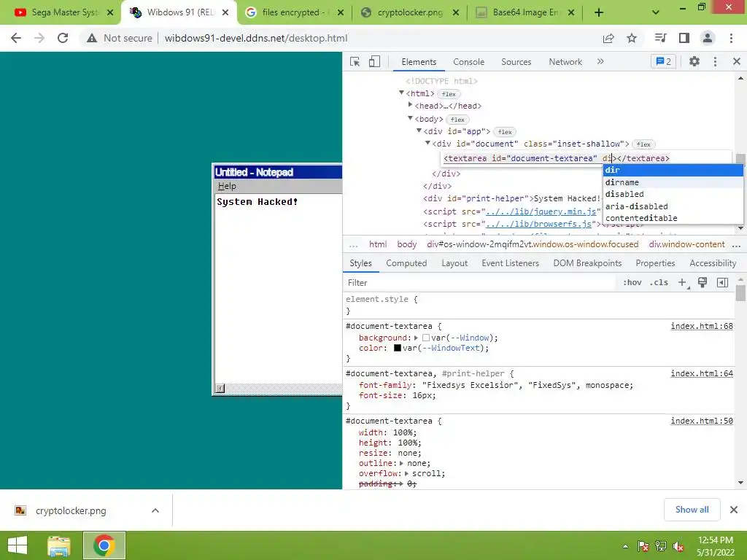The height and width of the screenshot is (560, 747).
Task: Open the tab search chevron
Action: pos(656,13)
